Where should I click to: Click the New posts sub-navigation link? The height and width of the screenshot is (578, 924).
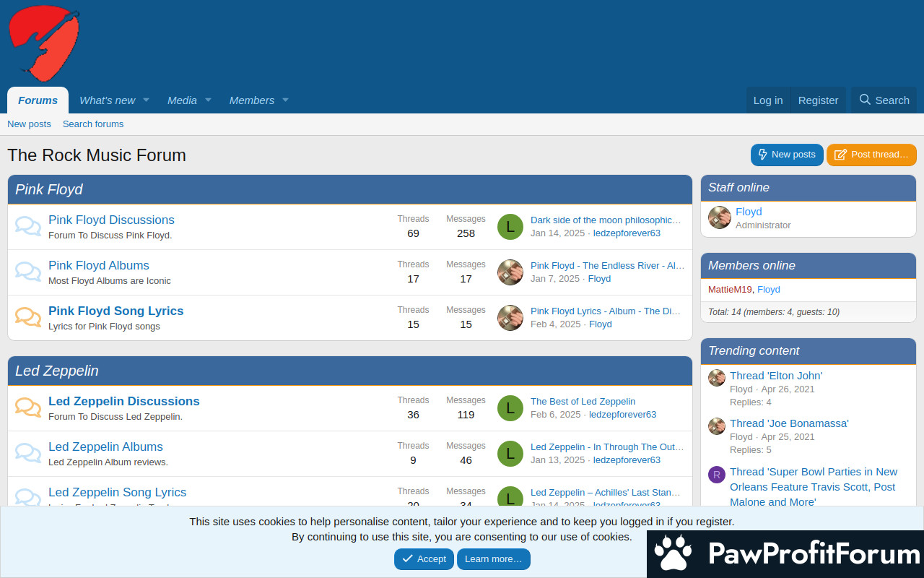click(x=29, y=124)
